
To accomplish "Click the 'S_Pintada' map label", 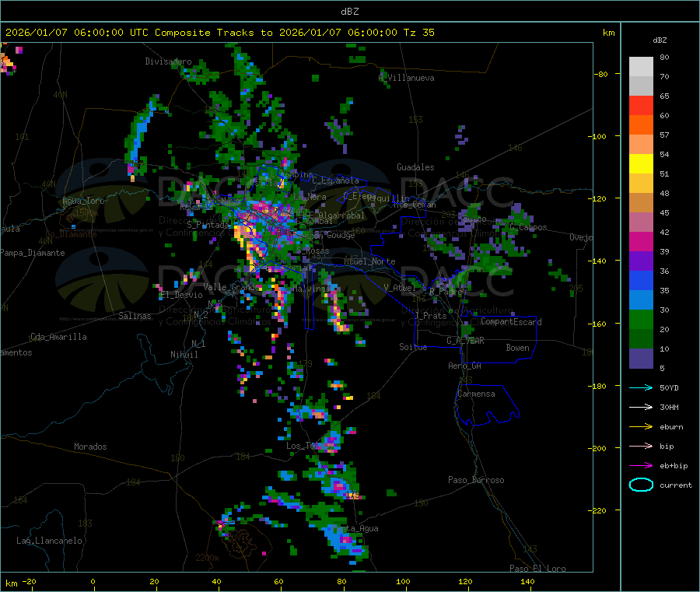I will 208,225.
